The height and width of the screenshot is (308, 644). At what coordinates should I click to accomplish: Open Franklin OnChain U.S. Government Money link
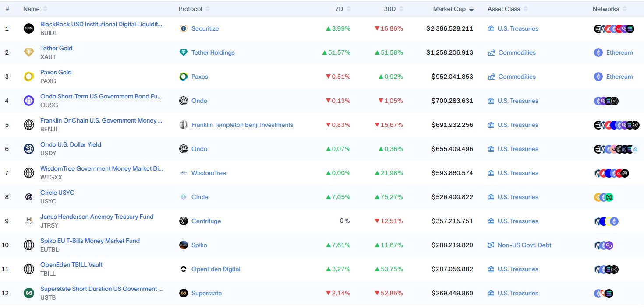point(101,121)
